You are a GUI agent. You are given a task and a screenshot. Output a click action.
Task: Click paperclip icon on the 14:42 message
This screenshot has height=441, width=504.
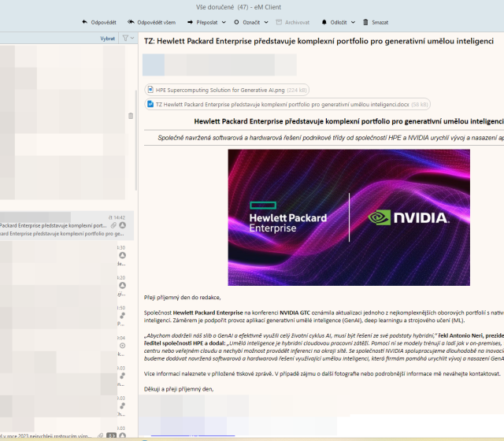point(113,225)
